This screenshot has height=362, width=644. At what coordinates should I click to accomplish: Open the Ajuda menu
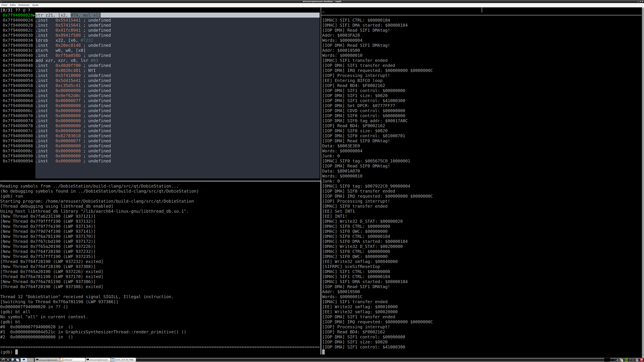(x=35, y=5)
